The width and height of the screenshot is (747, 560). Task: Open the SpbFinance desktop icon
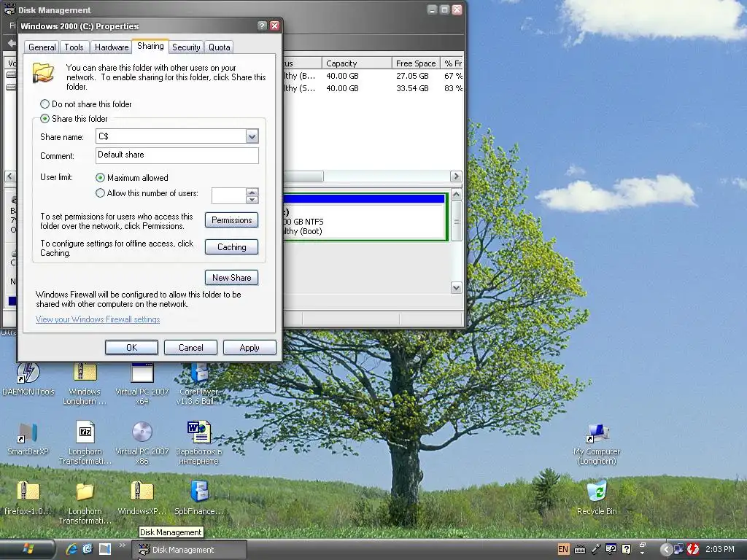click(198, 499)
